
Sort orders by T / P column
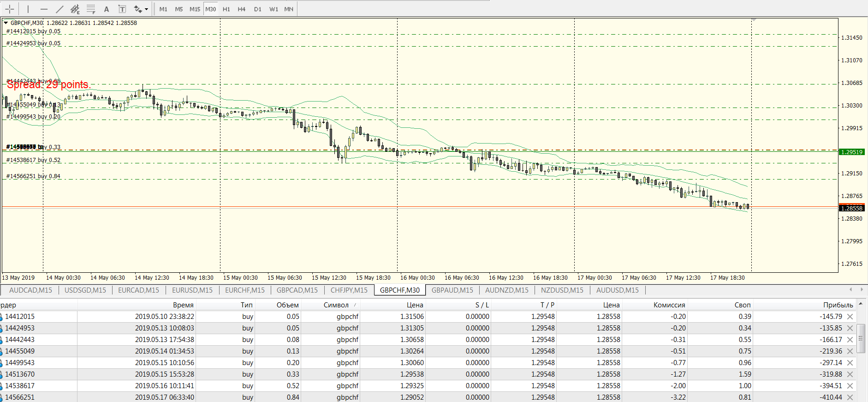click(524, 305)
